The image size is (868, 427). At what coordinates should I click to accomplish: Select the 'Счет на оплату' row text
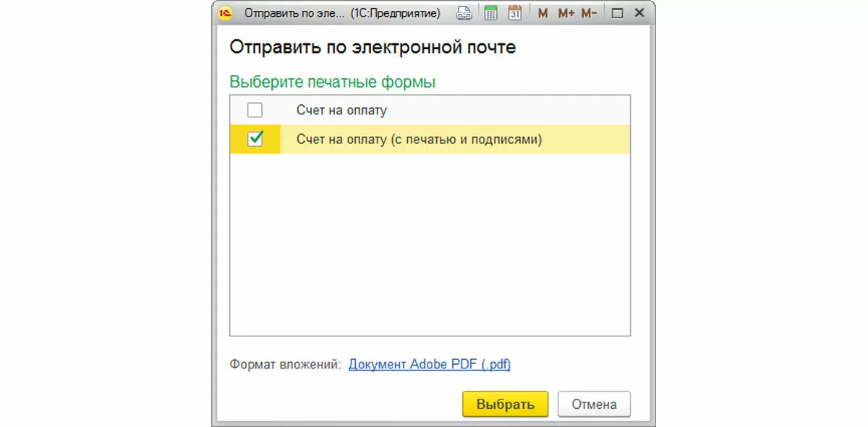341,111
